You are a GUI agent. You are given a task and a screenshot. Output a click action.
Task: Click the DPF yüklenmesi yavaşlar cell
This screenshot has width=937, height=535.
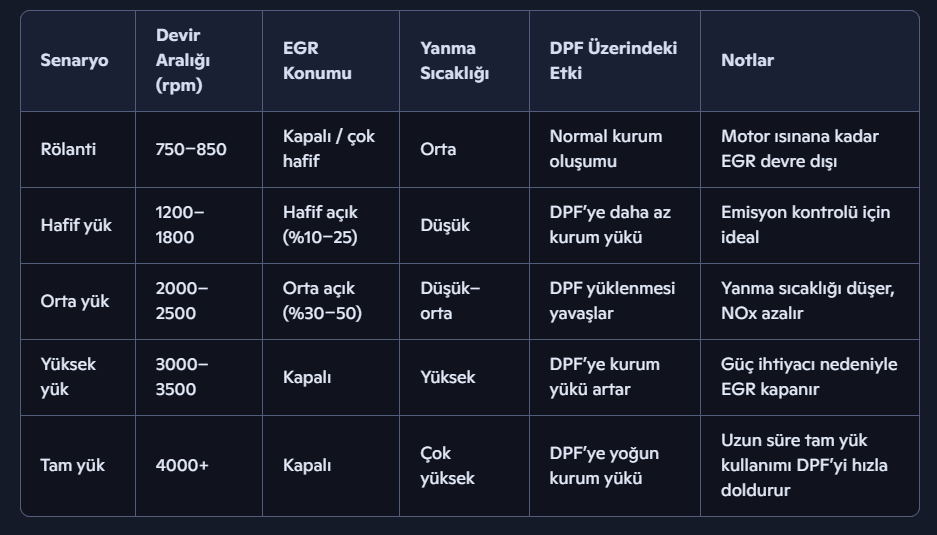pos(612,301)
